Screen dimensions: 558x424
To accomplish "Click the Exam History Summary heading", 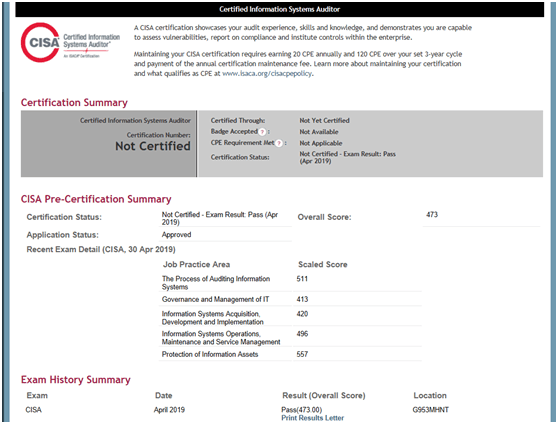I will tap(75, 379).
